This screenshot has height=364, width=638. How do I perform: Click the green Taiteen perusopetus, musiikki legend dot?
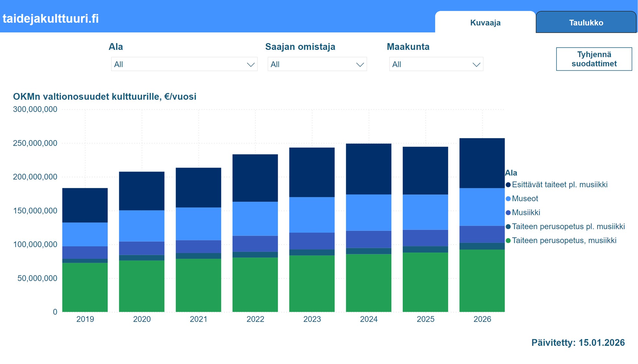pyautogui.click(x=508, y=240)
